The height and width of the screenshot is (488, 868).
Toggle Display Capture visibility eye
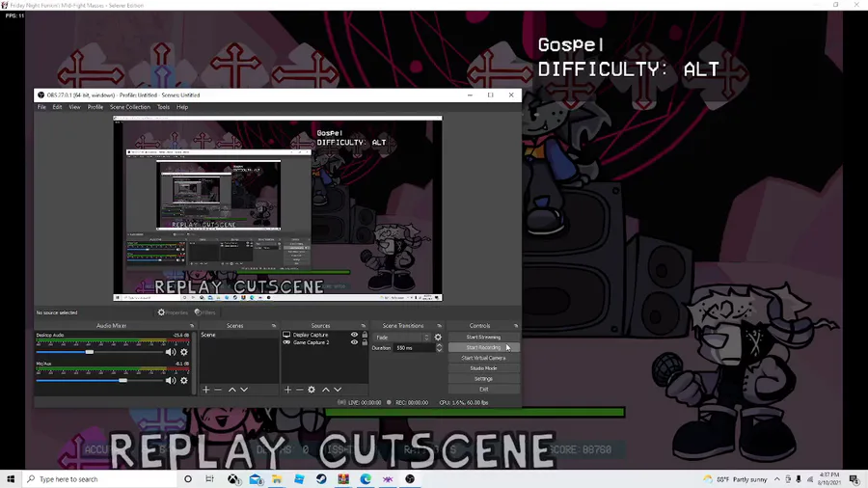pyautogui.click(x=354, y=335)
